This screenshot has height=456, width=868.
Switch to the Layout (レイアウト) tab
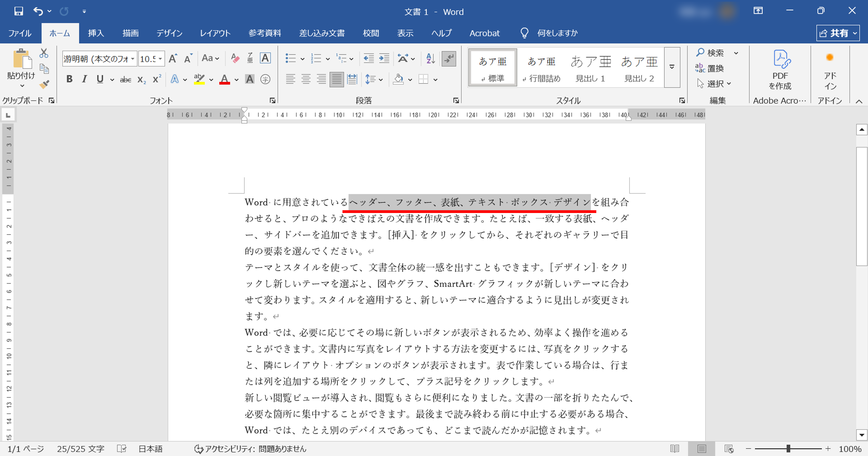tap(215, 33)
